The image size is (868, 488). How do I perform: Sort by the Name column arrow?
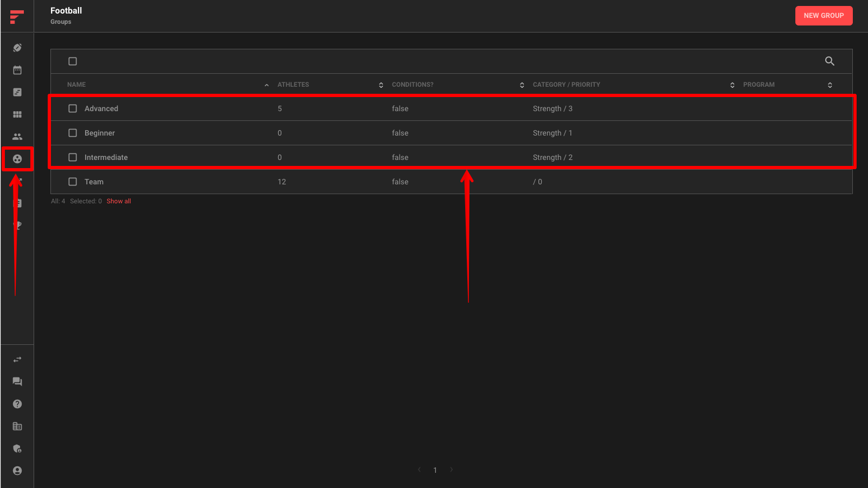click(x=267, y=85)
